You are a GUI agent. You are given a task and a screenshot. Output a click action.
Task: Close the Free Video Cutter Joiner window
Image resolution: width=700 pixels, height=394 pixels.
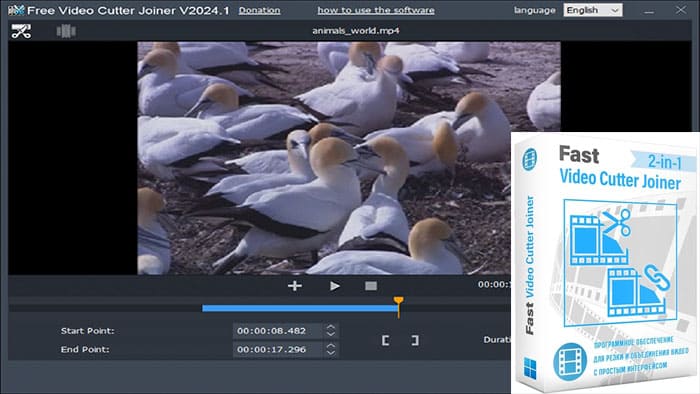click(681, 10)
